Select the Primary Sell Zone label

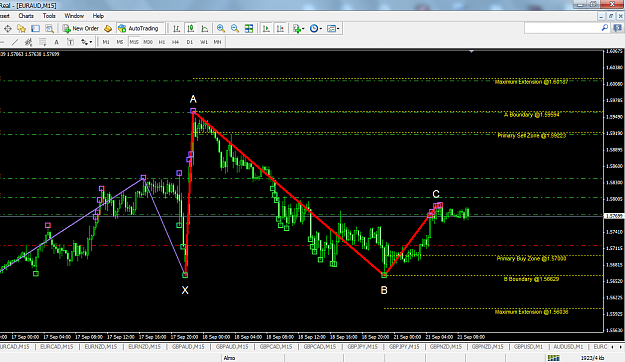pos(531,136)
